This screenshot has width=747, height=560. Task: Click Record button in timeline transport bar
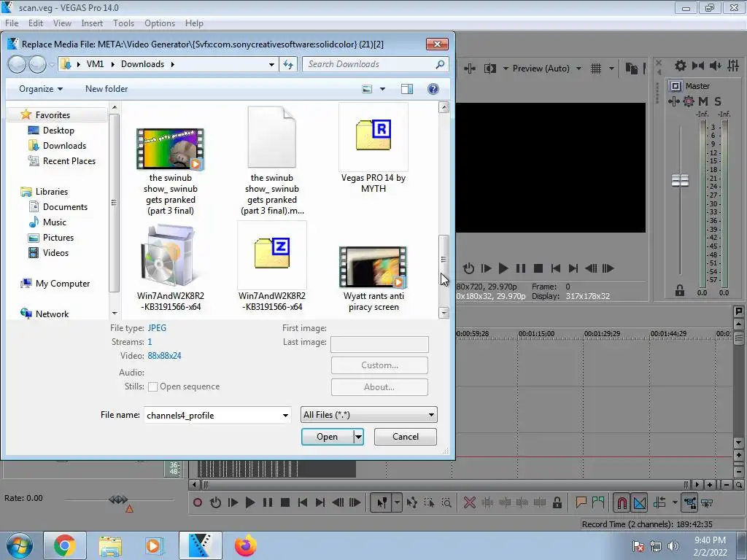pos(198,502)
